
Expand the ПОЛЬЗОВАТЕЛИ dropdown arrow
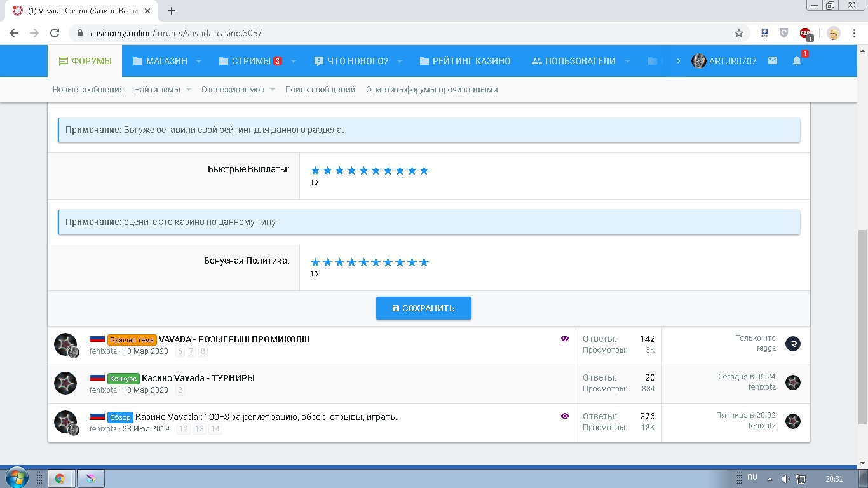[x=627, y=62]
